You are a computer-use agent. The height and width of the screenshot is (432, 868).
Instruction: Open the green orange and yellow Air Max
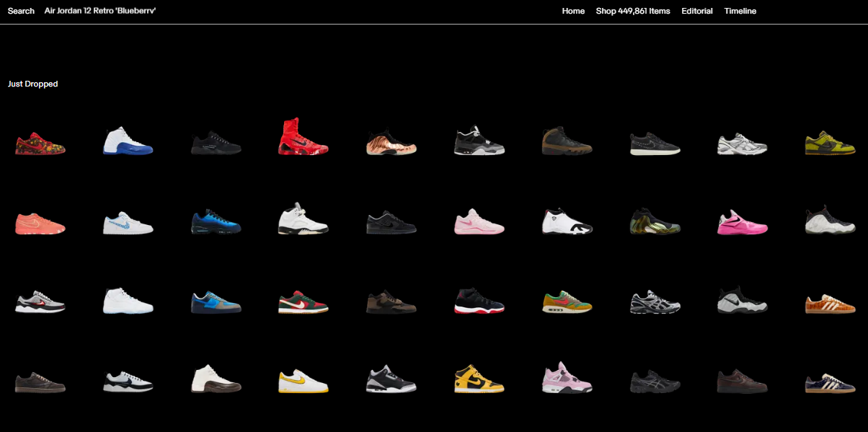pos(567,302)
